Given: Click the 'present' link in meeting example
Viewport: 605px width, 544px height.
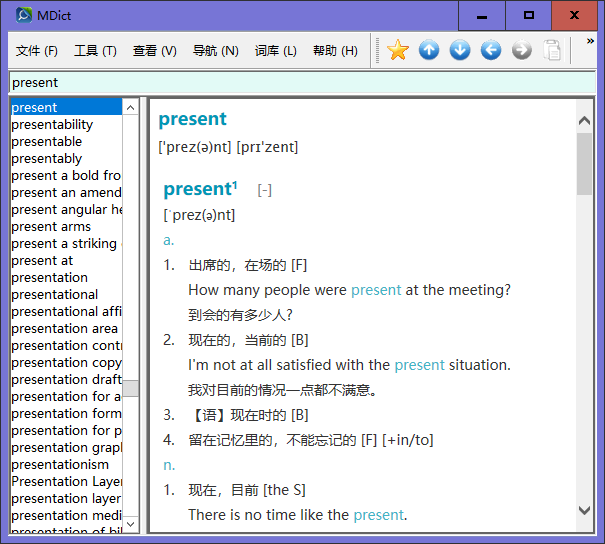Looking at the screenshot, I should click(376, 290).
